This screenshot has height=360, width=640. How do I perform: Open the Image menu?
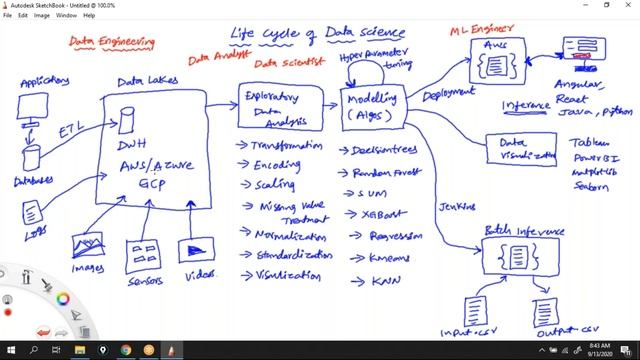(42, 16)
